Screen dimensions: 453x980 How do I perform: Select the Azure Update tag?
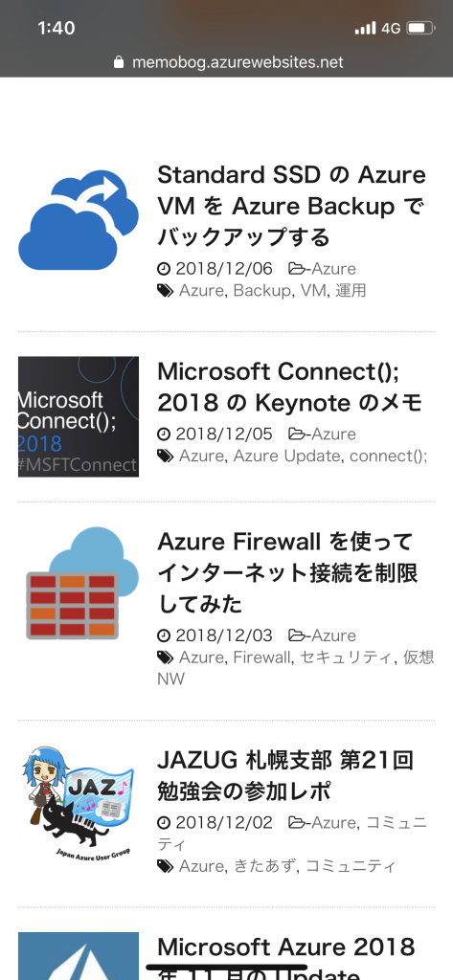coord(286,456)
